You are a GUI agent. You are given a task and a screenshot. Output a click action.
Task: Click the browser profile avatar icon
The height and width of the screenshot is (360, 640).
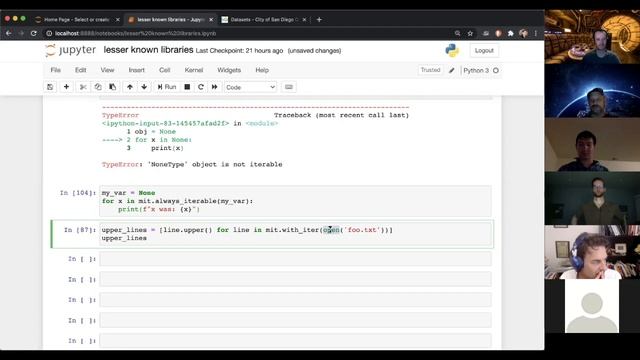[x=523, y=33]
